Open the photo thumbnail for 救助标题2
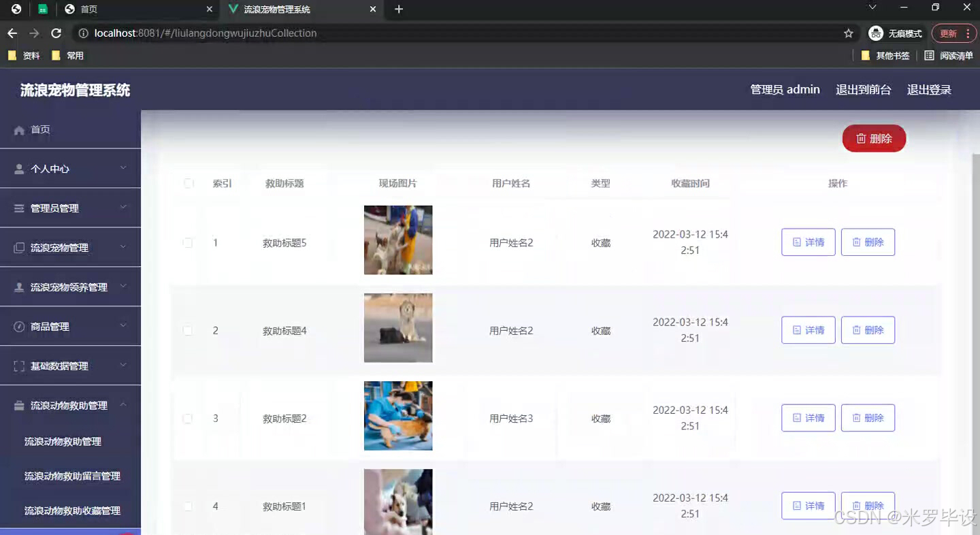Image resolution: width=980 pixels, height=535 pixels. click(398, 416)
